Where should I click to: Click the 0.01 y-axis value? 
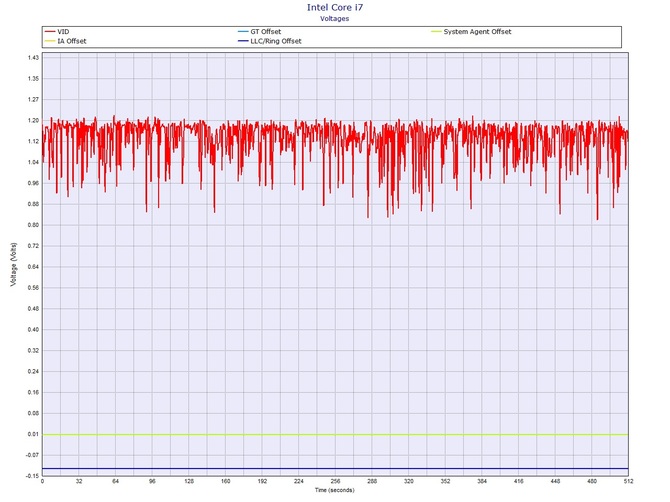(x=34, y=434)
